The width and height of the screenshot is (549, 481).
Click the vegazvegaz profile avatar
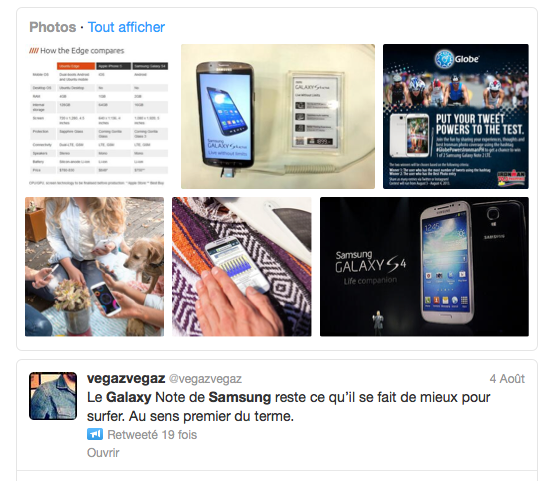point(53,396)
